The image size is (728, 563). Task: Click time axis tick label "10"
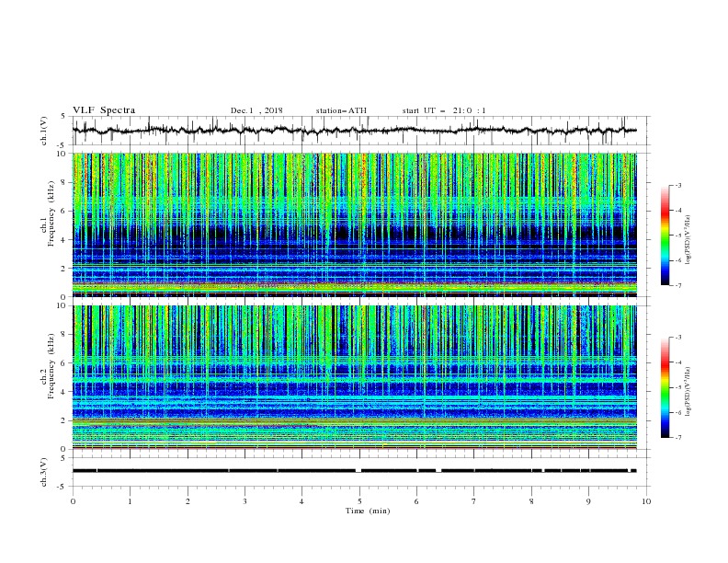pyautogui.click(x=646, y=501)
